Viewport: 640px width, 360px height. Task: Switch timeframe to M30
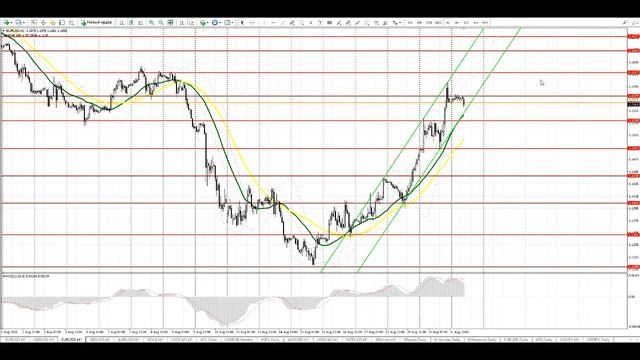click(x=438, y=22)
